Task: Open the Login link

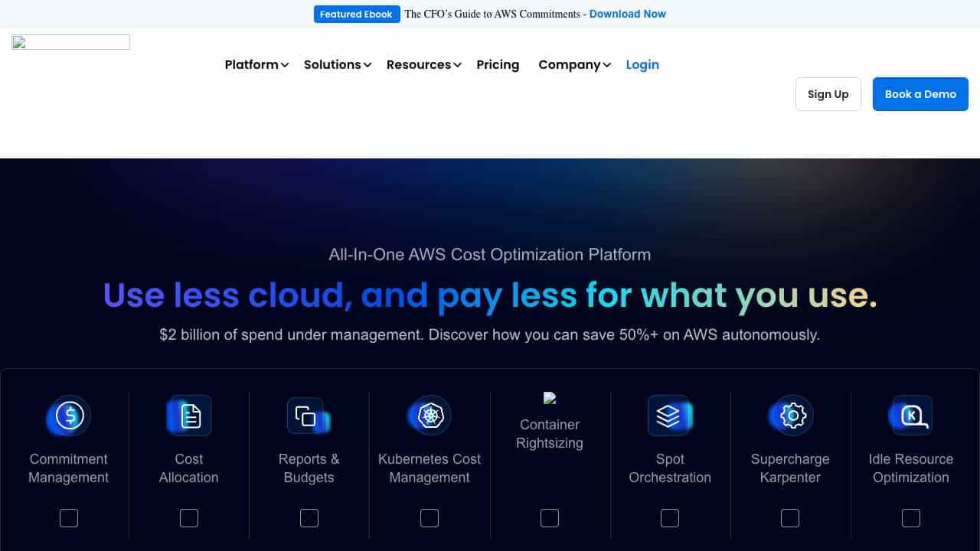Action: click(642, 65)
